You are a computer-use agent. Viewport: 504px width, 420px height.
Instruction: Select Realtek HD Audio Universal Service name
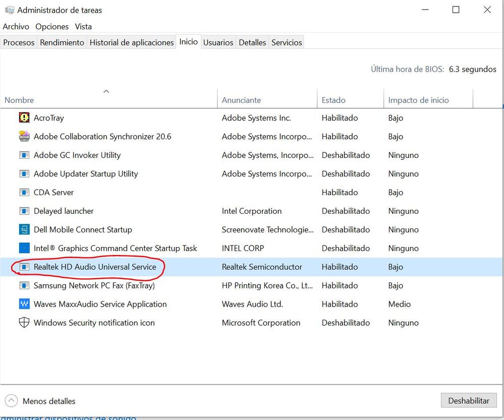pyautogui.click(x=95, y=267)
